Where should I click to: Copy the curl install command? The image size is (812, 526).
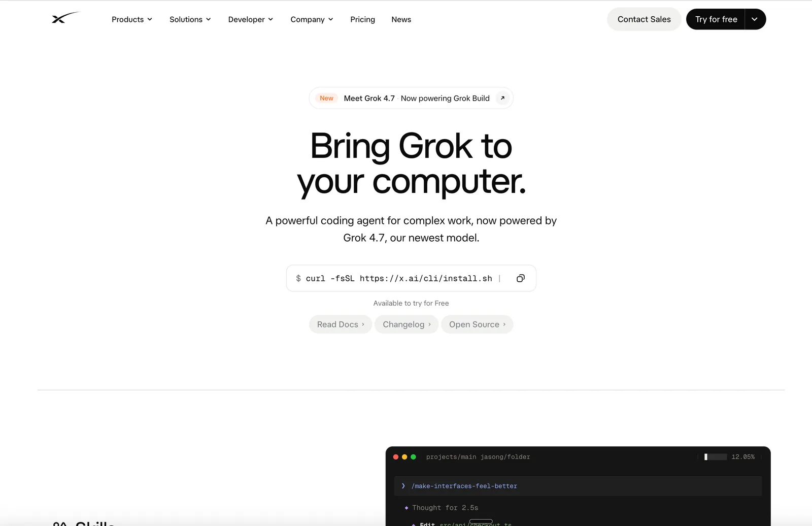tap(520, 278)
